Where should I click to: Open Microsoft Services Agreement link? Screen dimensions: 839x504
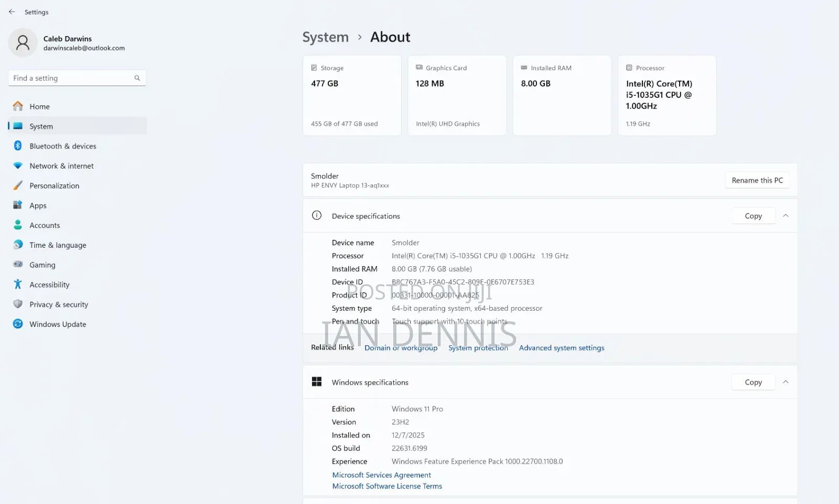[382, 475]
